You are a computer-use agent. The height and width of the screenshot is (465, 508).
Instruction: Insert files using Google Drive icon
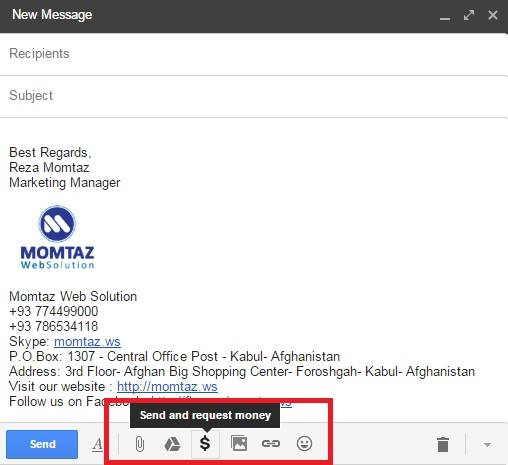[x=172, y=444]
